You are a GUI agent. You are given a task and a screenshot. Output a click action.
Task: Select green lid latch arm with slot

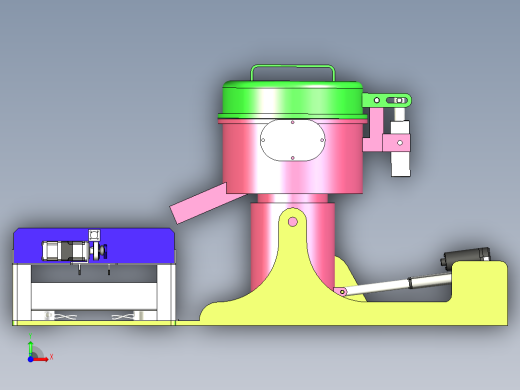coord(387,100)
